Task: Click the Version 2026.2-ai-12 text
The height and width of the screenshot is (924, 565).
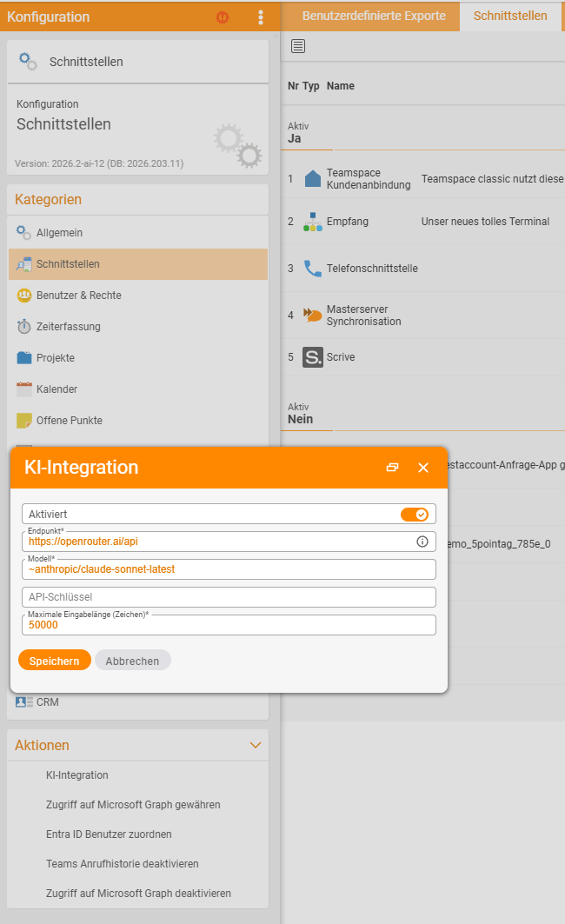Action: tap(99, 163)
